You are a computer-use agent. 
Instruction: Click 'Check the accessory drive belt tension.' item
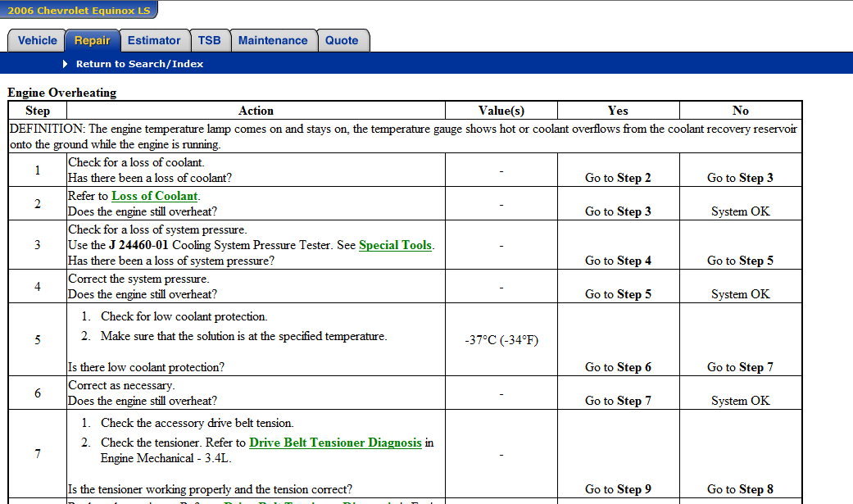tap(197, 424)
